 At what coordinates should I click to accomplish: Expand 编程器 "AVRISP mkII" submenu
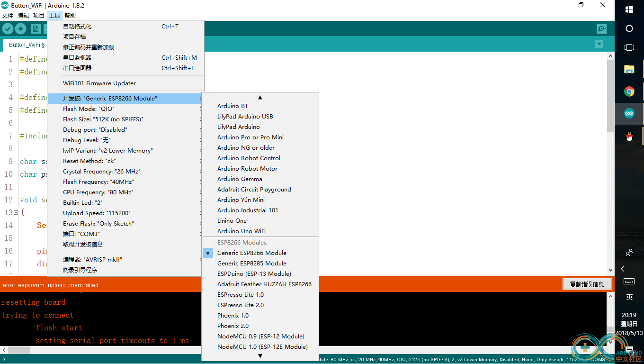point(126,260)
